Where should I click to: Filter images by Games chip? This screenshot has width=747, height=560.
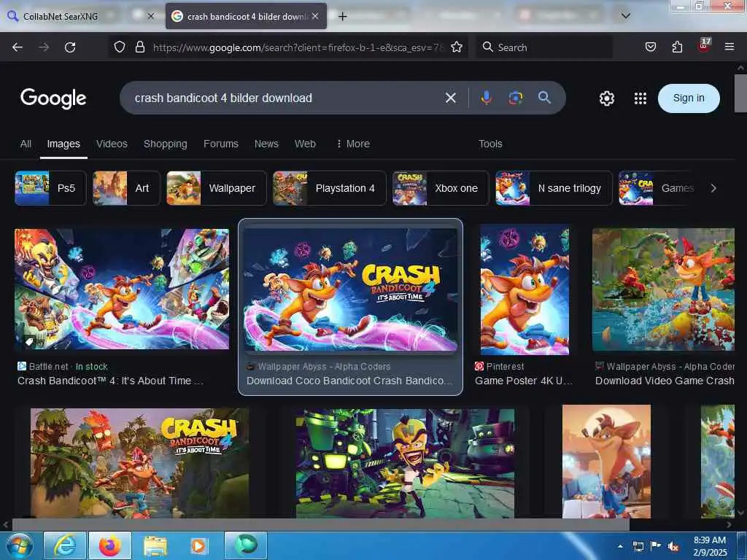(x=657, y=188)
